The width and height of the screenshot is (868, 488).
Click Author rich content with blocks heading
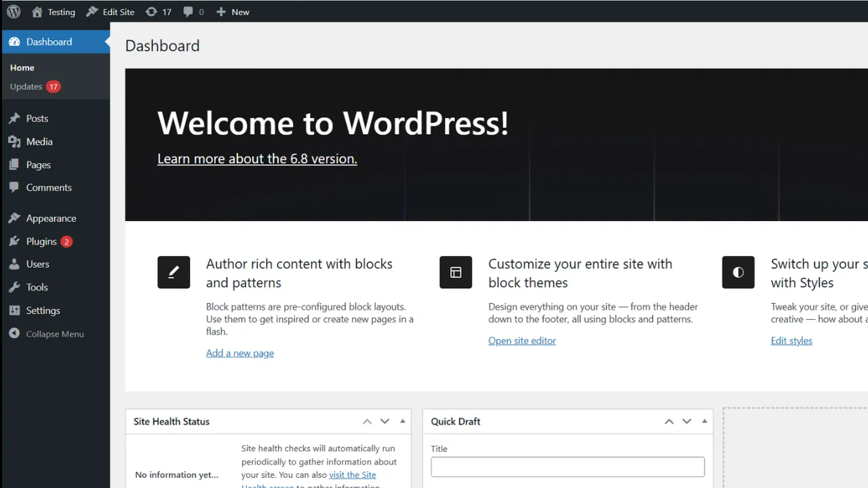(x=299, y=273)
